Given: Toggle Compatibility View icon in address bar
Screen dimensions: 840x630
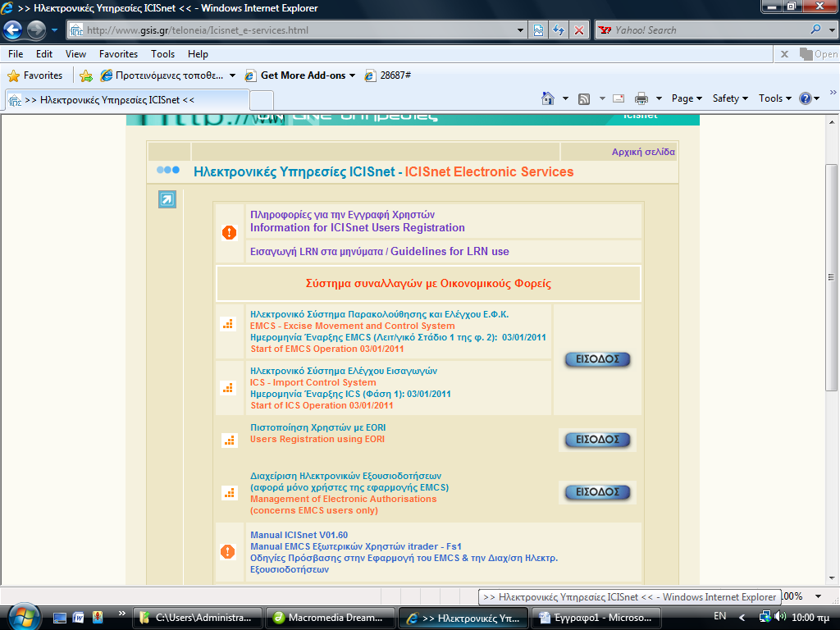Looking at the screenshot, I should (538, 30).
